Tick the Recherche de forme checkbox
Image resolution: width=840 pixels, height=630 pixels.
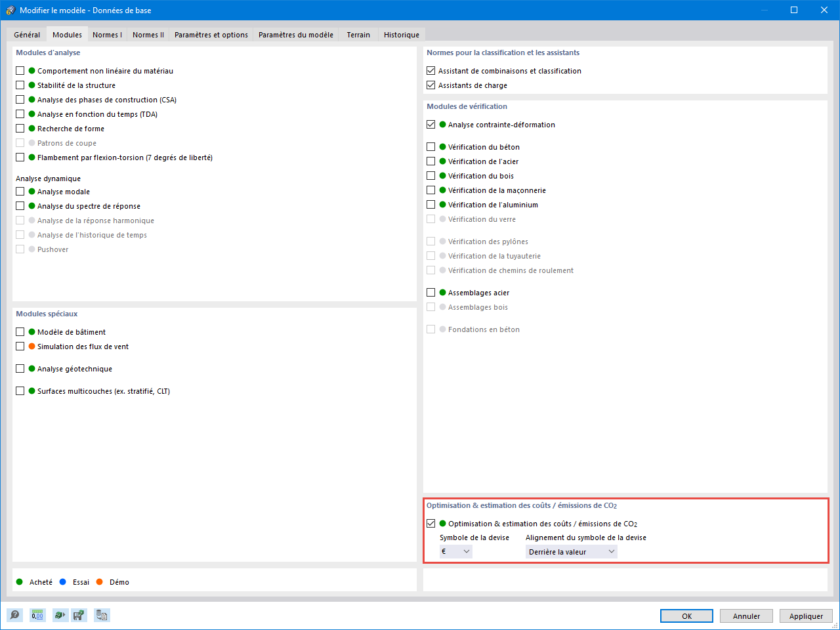pyautogui.click(x=20, y=128)
